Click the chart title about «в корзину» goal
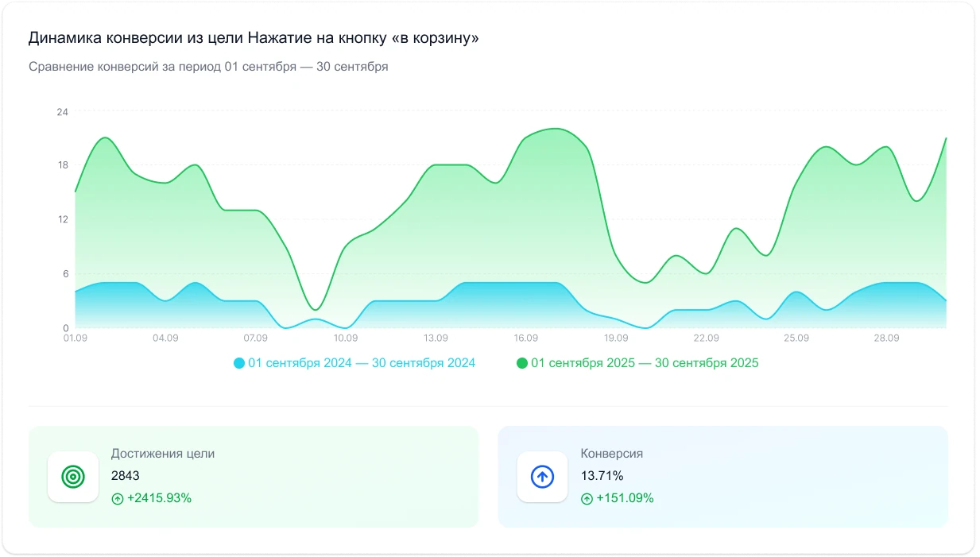Screen dimensions: 980x557 click(254, 38)
